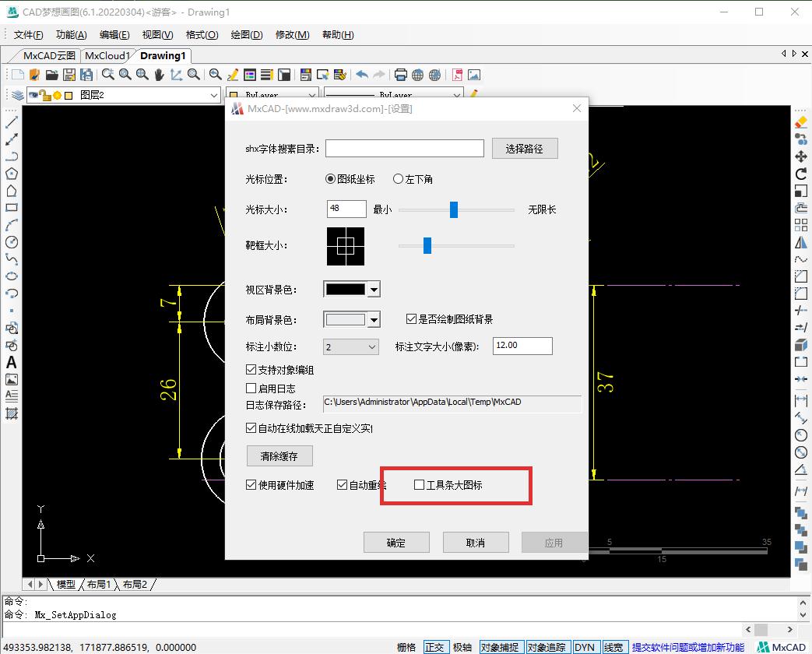Uncheck the 使用硬件加速 checkbox

[x=251, y=484]
